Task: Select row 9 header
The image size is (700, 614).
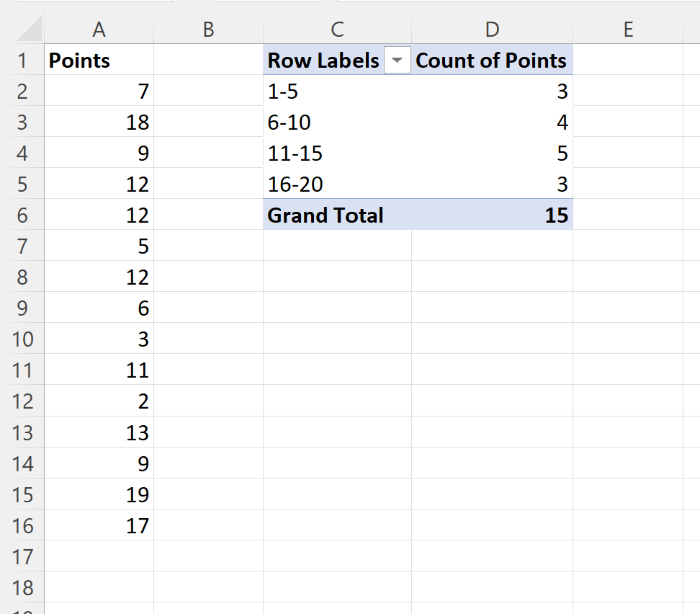Action: point(22,308)
